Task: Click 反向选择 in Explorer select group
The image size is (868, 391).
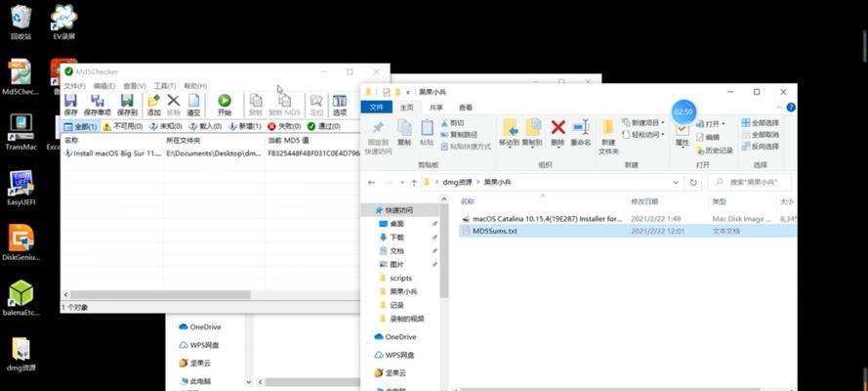Action: pyautogui.click(x=760, y=147)
